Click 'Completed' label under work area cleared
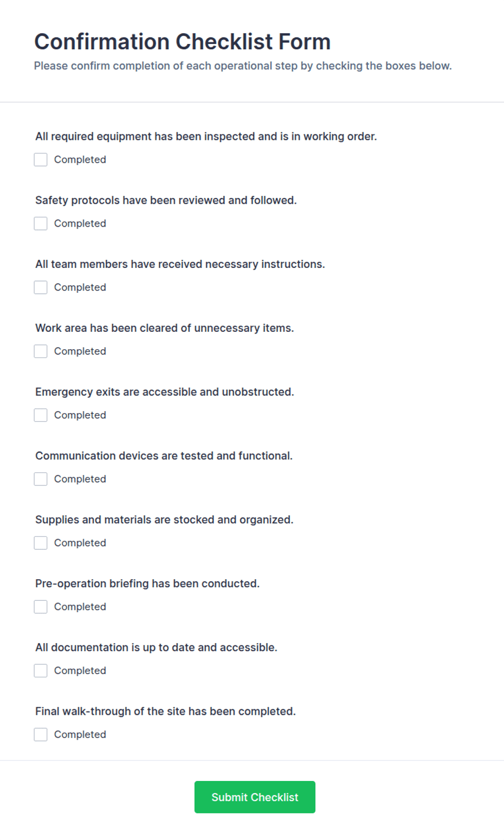 point(80,351)
